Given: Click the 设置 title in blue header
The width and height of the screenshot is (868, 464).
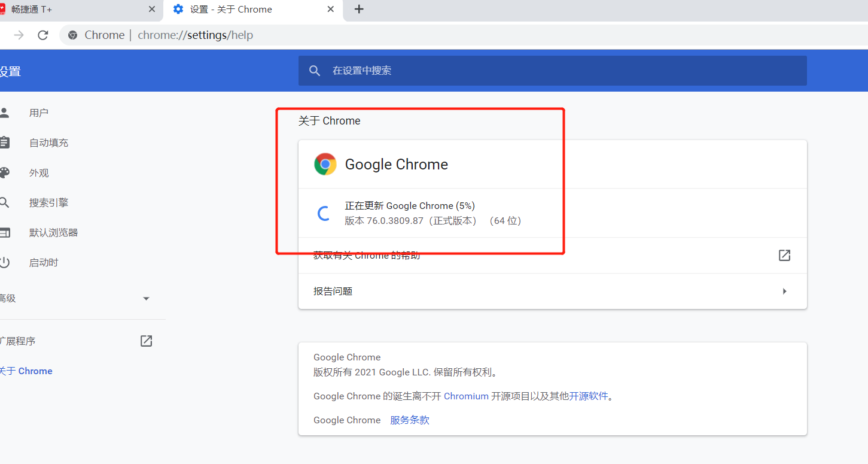Looking at the screenshot, I should [10, 71].
